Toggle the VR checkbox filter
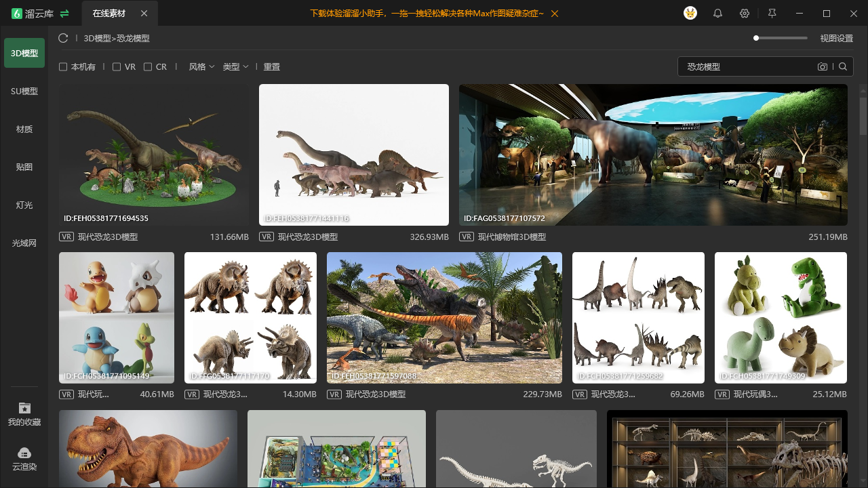 117,67
